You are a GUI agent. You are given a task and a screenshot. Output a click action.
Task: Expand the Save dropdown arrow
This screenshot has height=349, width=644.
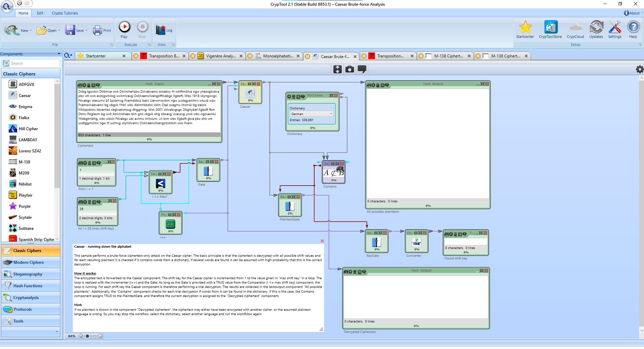[x=86, y=31]
